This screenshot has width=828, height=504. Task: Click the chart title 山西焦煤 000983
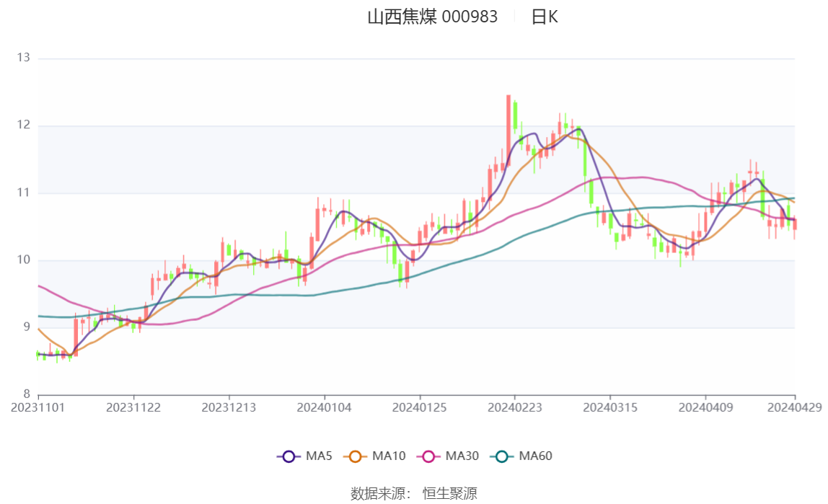[x=433, y=17]
